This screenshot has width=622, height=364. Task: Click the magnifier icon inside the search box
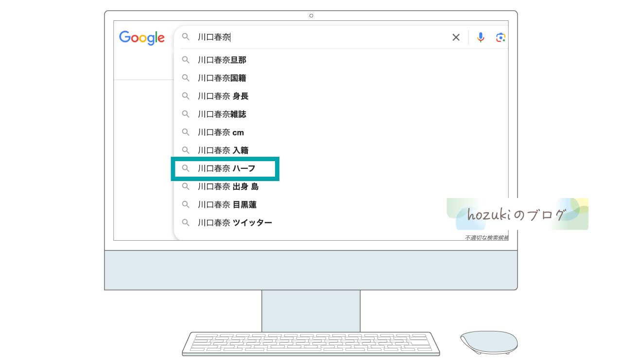(185, 37)
